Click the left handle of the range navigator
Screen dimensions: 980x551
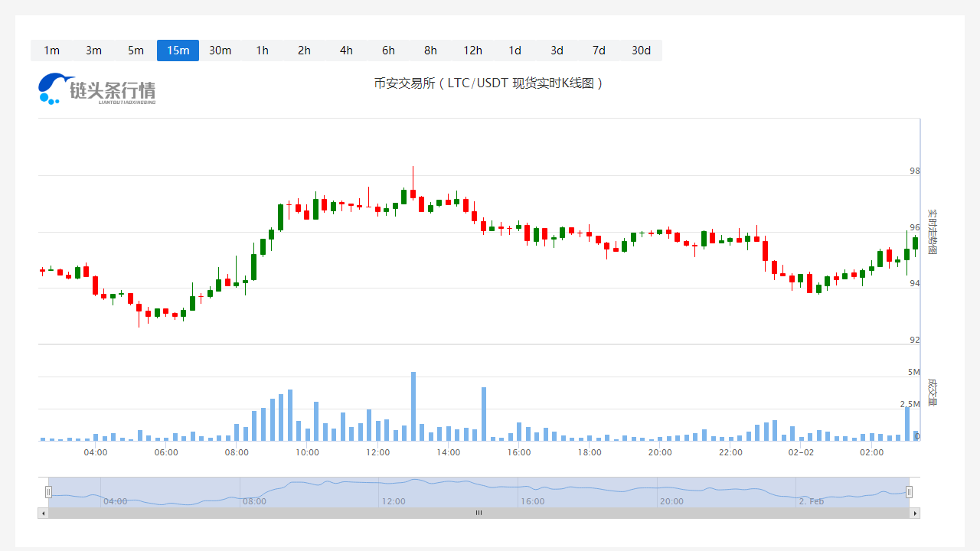click(48, 492)
